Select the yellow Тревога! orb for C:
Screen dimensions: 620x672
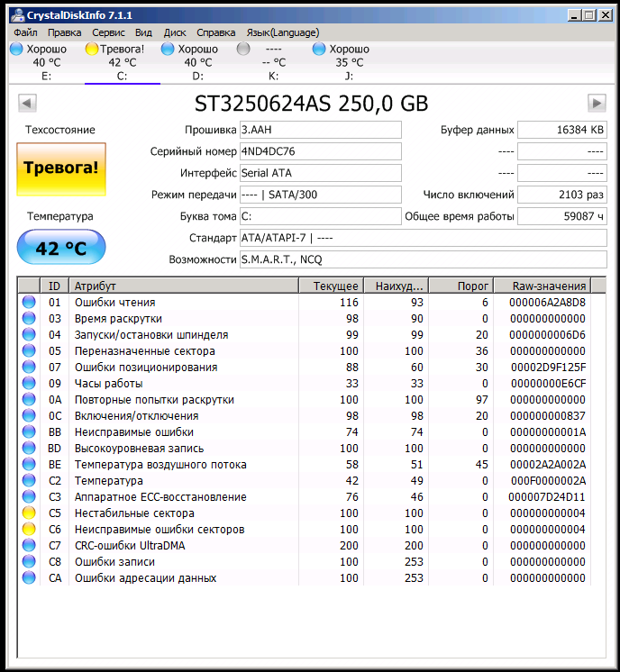pyautogui.click(x=92, y=49)
